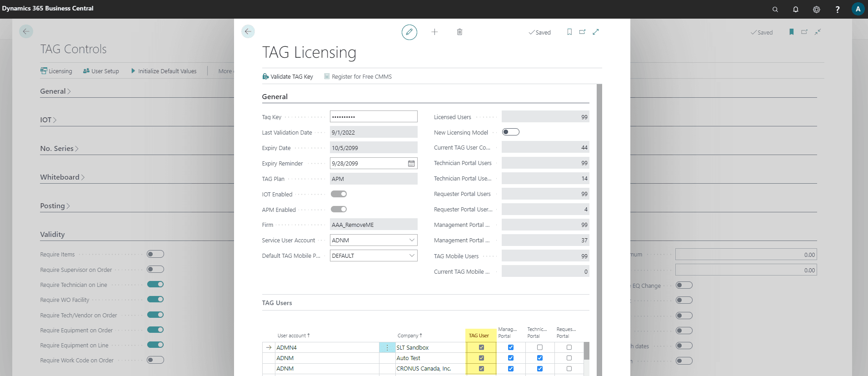Open User Setup in TAG Controls
Image resolution: width=868 pixels, height=376 pixels.
pos(101,71)
